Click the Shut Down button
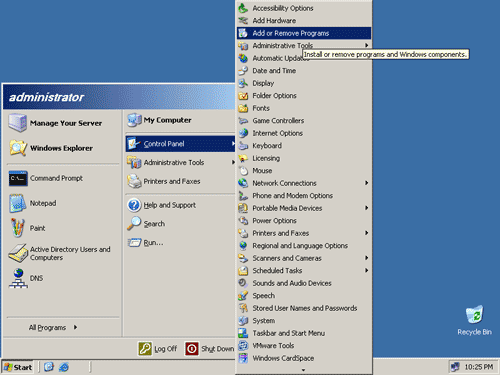Screen dimensions: 500x375 [x=210, y=349]
